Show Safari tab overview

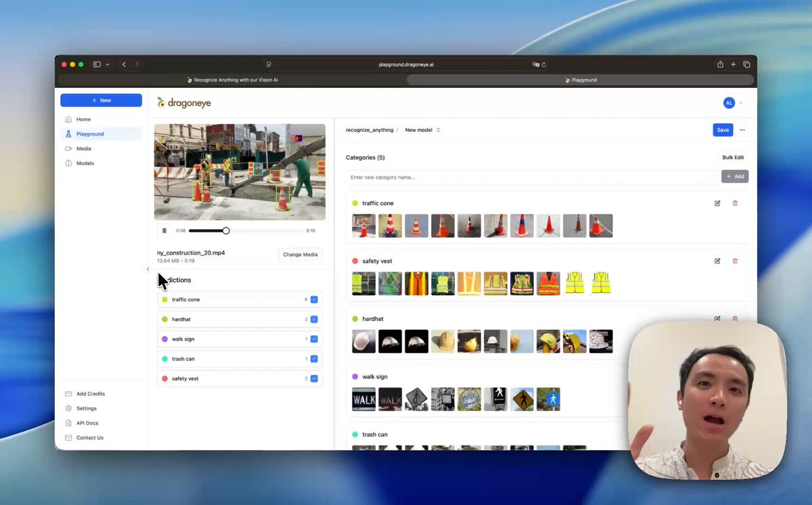coord(747,64)
